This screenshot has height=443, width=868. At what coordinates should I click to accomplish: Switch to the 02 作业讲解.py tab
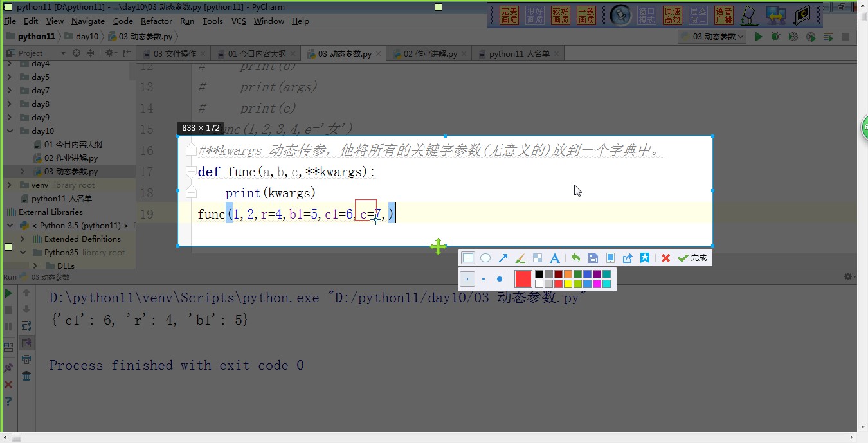430,53
